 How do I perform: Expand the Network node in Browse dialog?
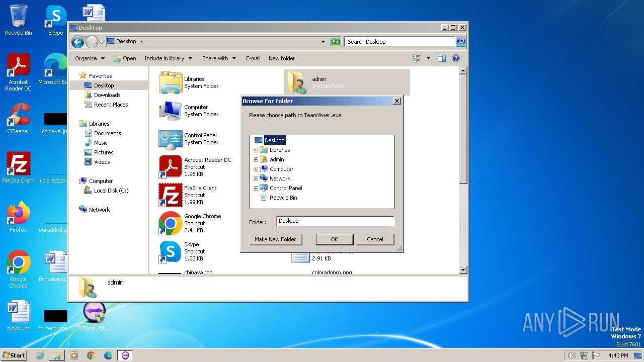click(x=256, y=178)
